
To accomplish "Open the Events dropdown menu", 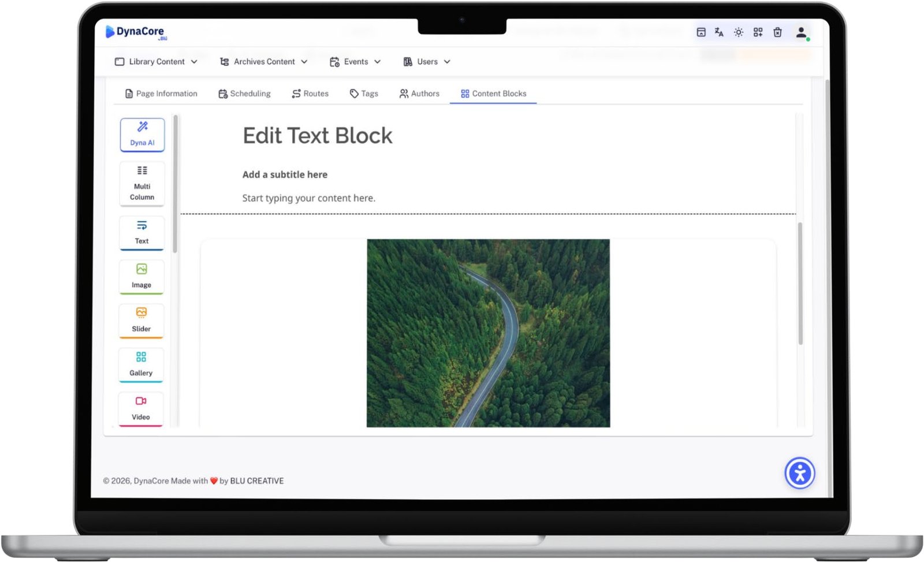I will point(355,62).
